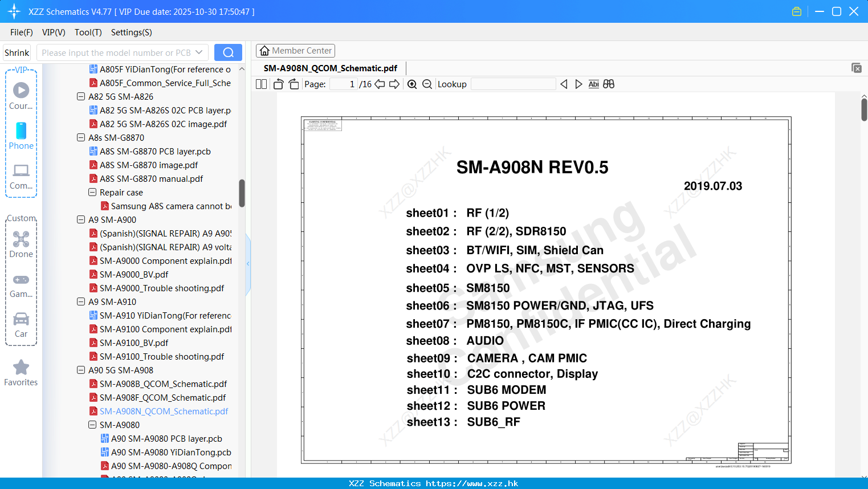Open the File(F) menu
Screen dimensions: 868x489
tap(22, 32)
